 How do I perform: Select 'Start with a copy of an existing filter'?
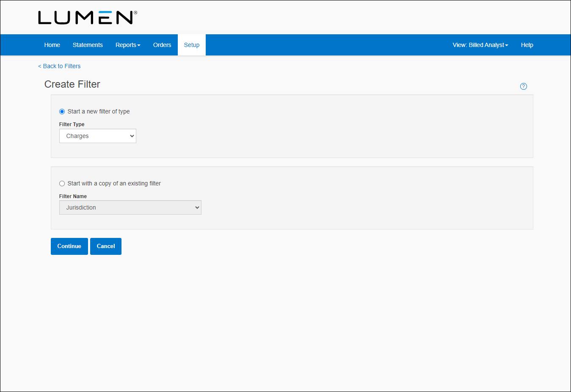pos(62,184)
